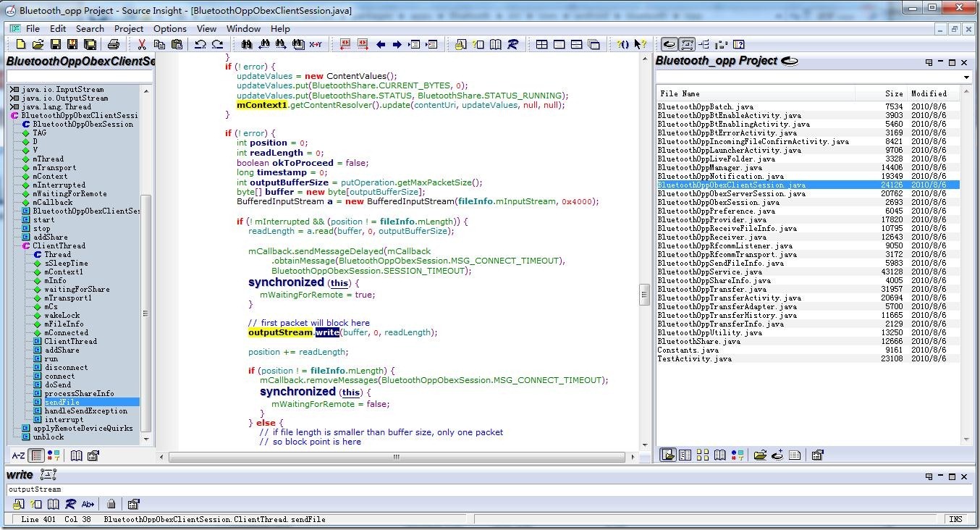
Task: Open the project file filter dropdown arrow
Action: click(x=966, y=77)
